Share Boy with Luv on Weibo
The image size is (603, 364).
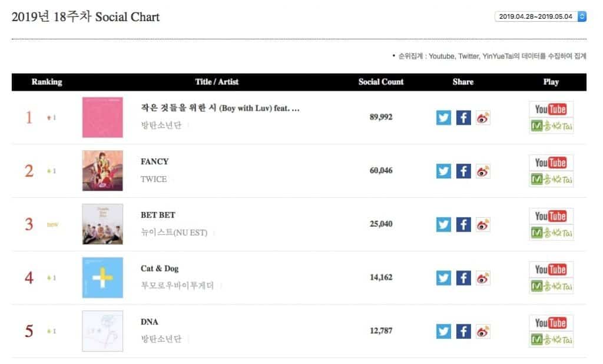pos(483,117)
